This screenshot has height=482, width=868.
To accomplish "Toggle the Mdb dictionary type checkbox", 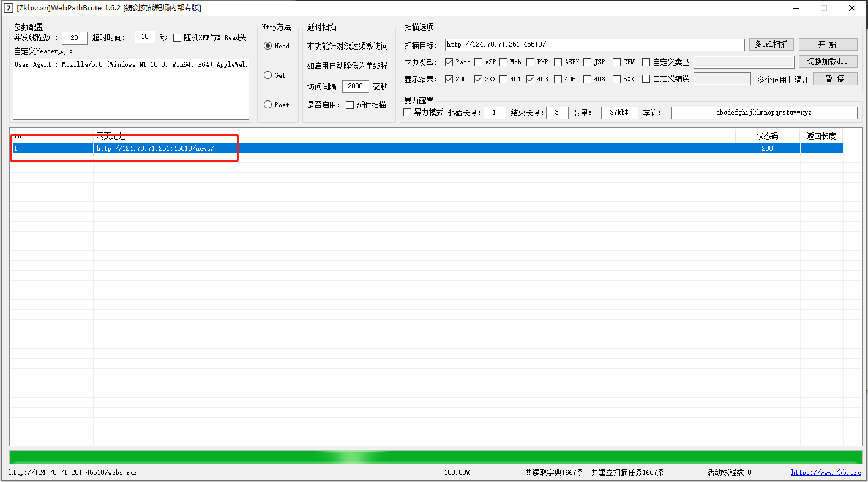I will (503, 62).
